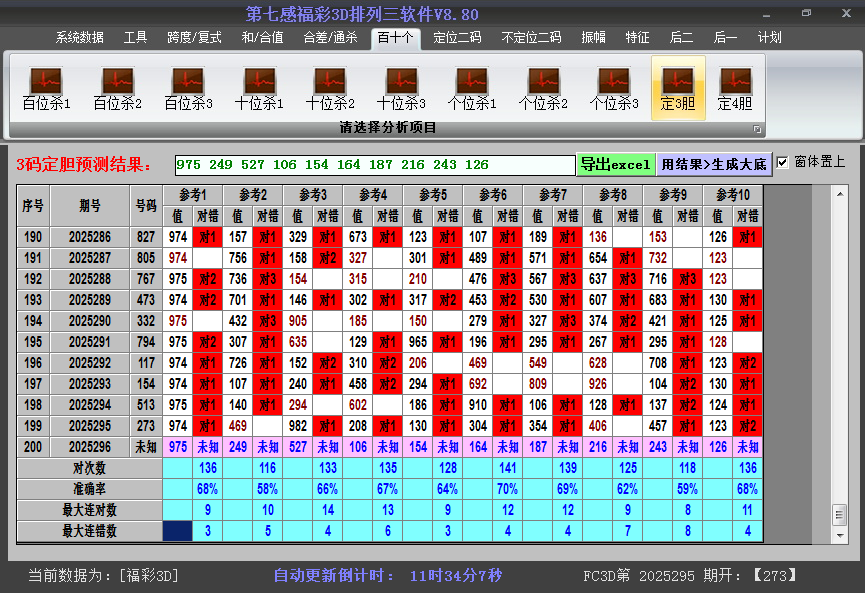Click the highlighted 定3胆 icon
The width and height of the screenshot is (865, 593).
678,88
